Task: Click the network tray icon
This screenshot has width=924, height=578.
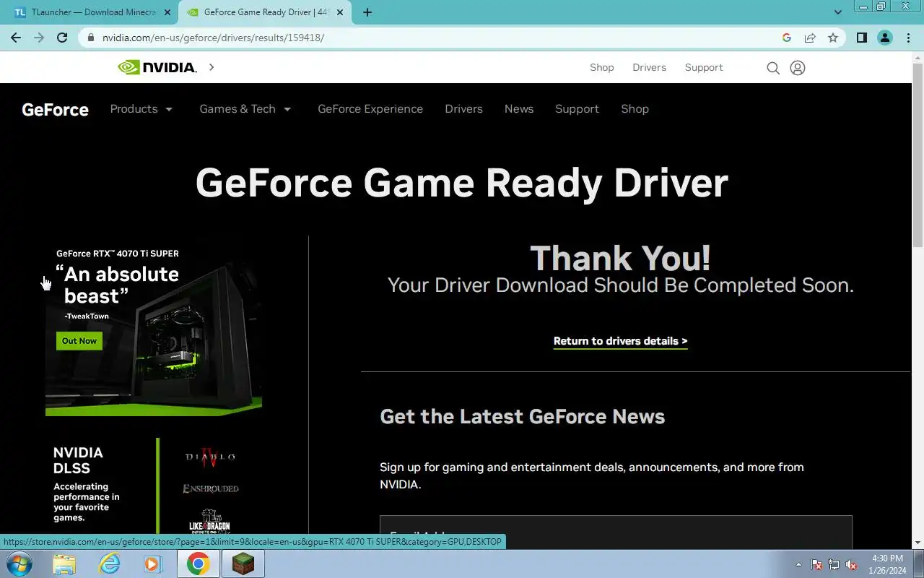Action: click(x=834, y=565)
